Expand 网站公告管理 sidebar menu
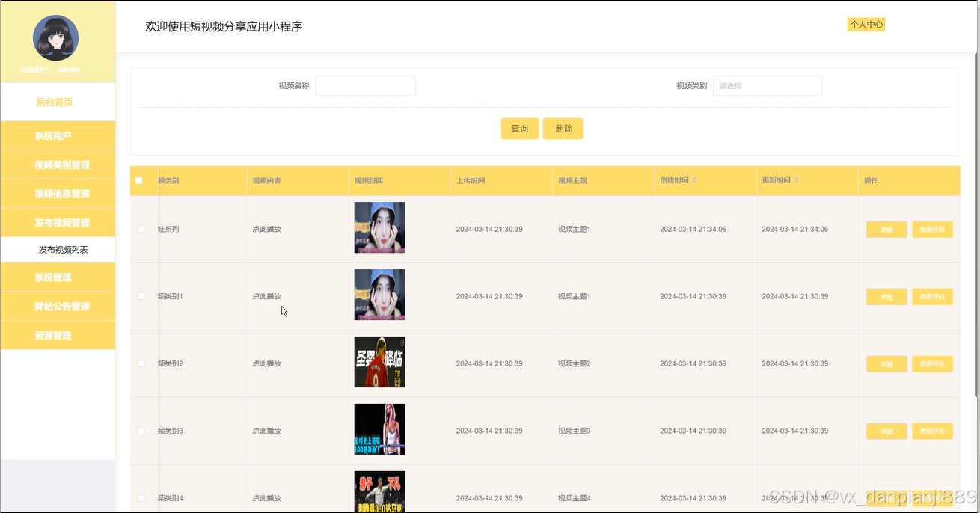The width and height of the screenshot is (980, 513). (x=58, y=307)
